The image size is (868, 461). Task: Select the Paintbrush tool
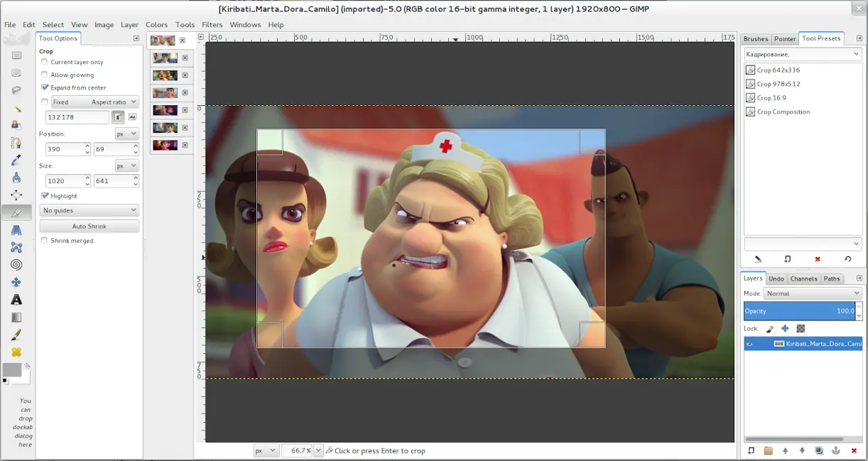[x=16, y=335]
